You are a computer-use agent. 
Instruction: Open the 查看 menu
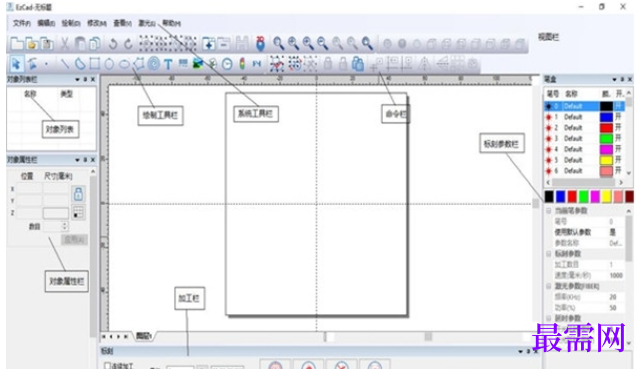click(122, 23)
